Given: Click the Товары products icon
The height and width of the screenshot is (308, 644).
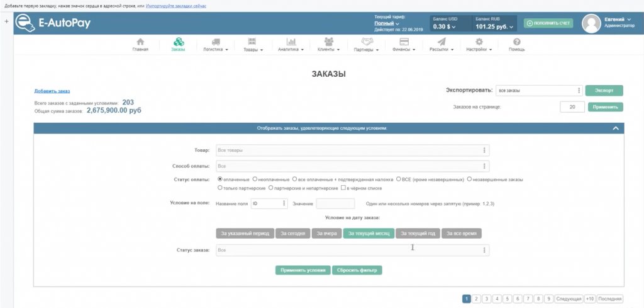Looking at the screenshot, I should [x=252, y=42].
